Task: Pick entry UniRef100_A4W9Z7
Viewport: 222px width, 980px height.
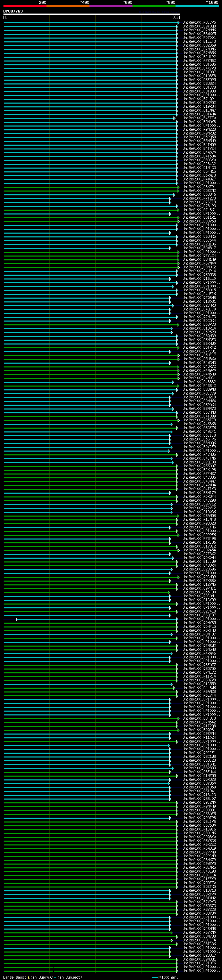Action: click(199, 179)
